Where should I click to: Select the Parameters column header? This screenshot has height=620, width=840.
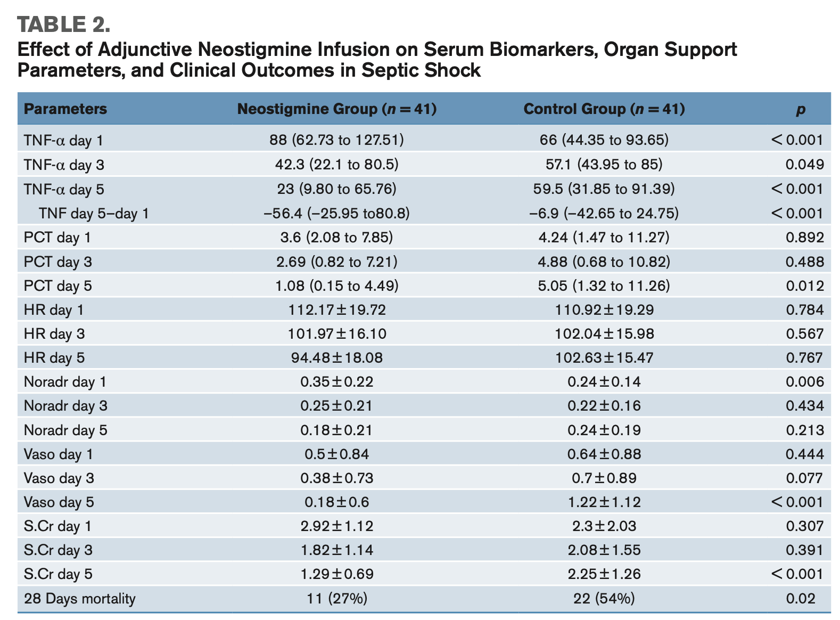[65, 109]
